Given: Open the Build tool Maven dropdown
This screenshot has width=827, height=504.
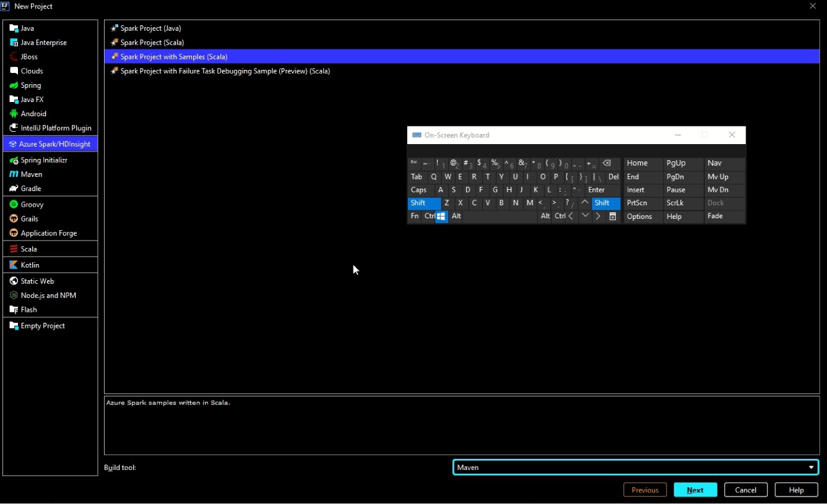Looking at the screenshot, I should tap(636, 468).
